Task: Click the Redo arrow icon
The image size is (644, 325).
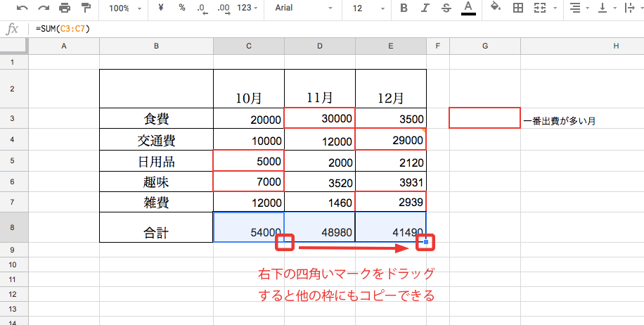Action: (44, 8)
